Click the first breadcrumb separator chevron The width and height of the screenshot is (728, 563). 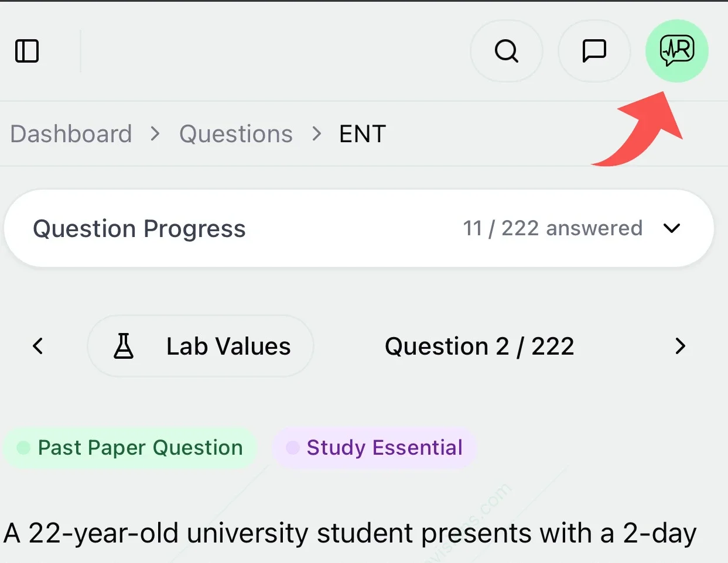[155, 134]
